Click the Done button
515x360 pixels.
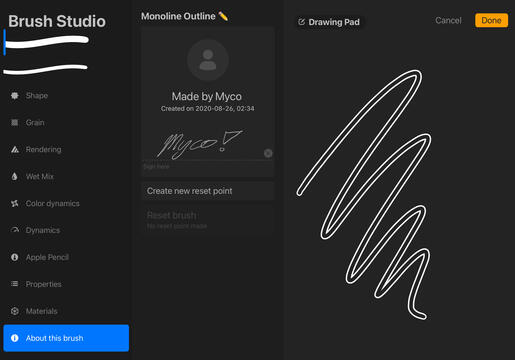pyautogui.click(x=491, y=20)
